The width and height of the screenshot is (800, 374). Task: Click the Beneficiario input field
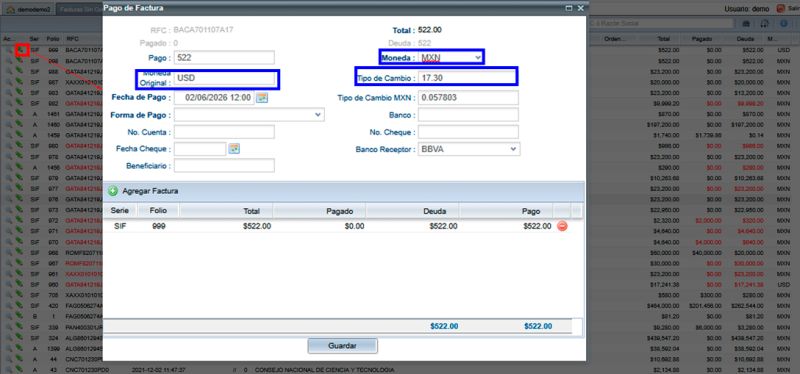224,166
